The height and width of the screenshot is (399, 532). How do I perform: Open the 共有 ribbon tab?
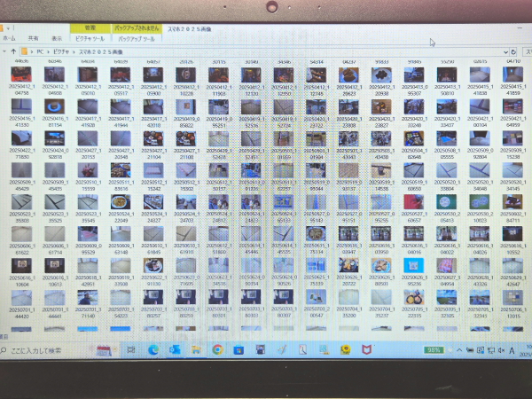point(33,39)
